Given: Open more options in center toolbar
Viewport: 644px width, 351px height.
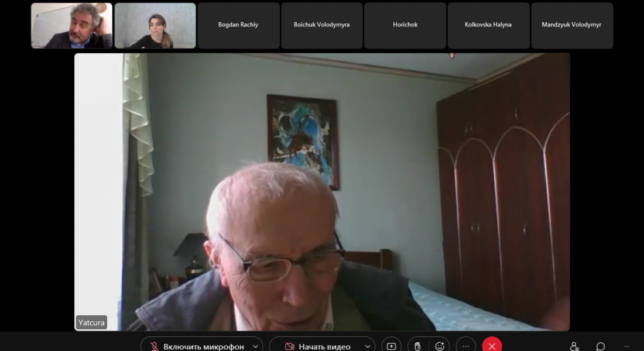Looking at the screenshot, I should click(466, 346).
